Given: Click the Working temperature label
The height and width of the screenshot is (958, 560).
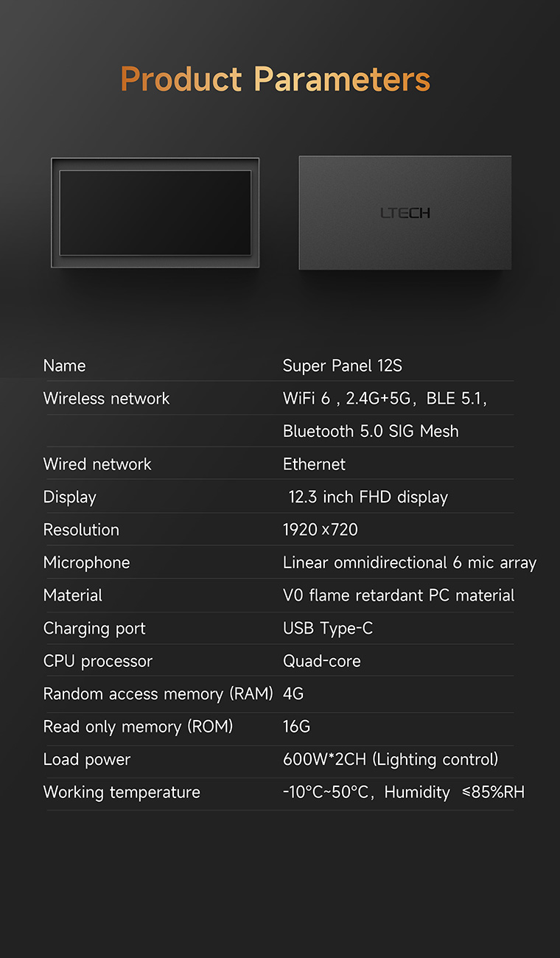Looking at the screenshot, I should pos(122,793).
